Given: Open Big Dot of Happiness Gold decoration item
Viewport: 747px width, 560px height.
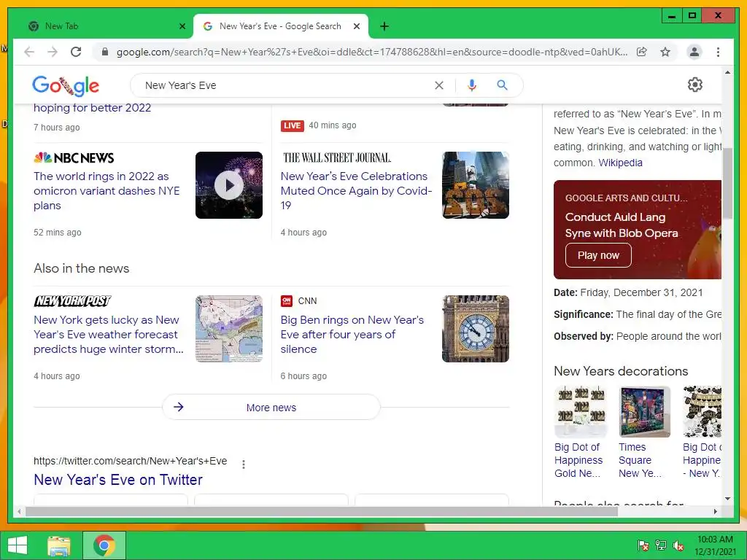Looking at the screenshot, I should point(581,433).
